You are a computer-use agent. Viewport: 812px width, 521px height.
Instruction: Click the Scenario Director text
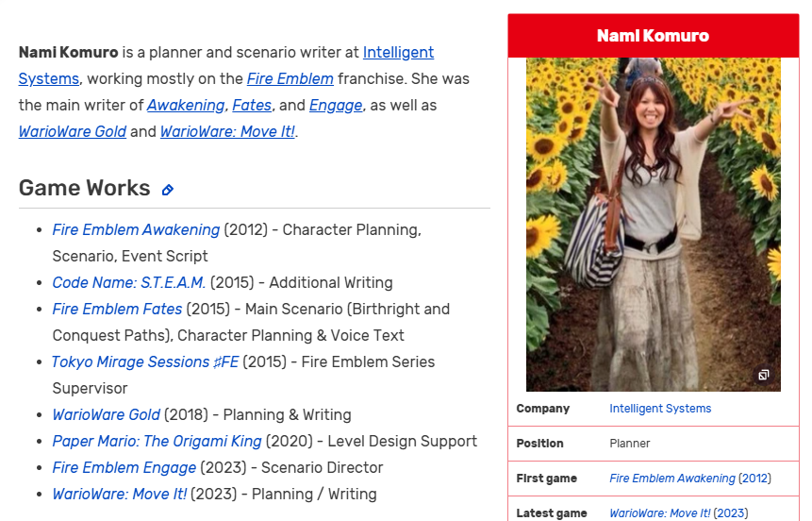pyautogui.click(x=323, y=467)
